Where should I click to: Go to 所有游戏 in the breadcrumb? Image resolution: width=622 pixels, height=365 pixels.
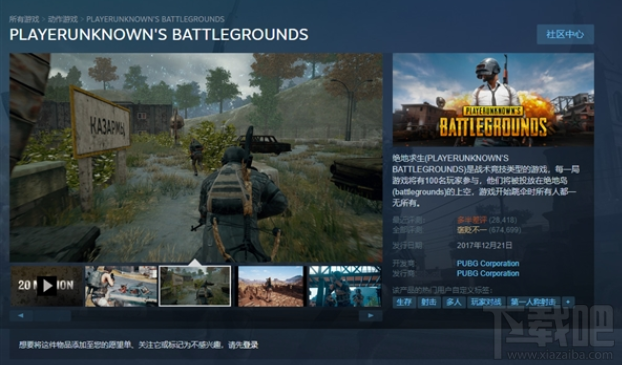coord(24,19)
